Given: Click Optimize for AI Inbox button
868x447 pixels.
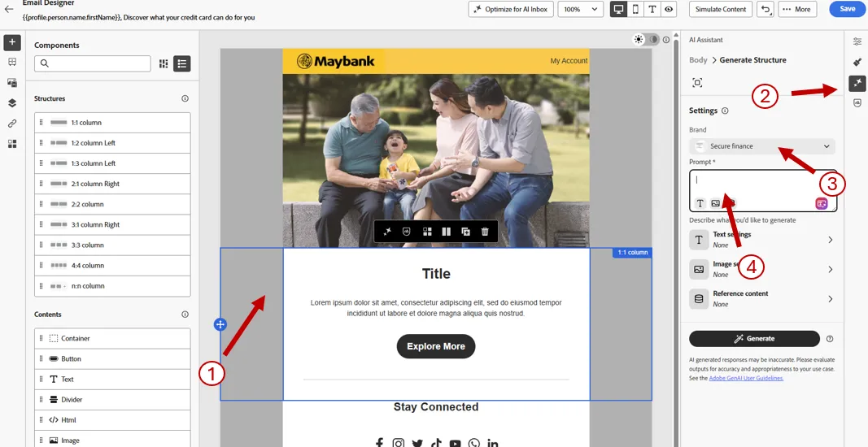Looking at the screenshot, I should (510, 9).
